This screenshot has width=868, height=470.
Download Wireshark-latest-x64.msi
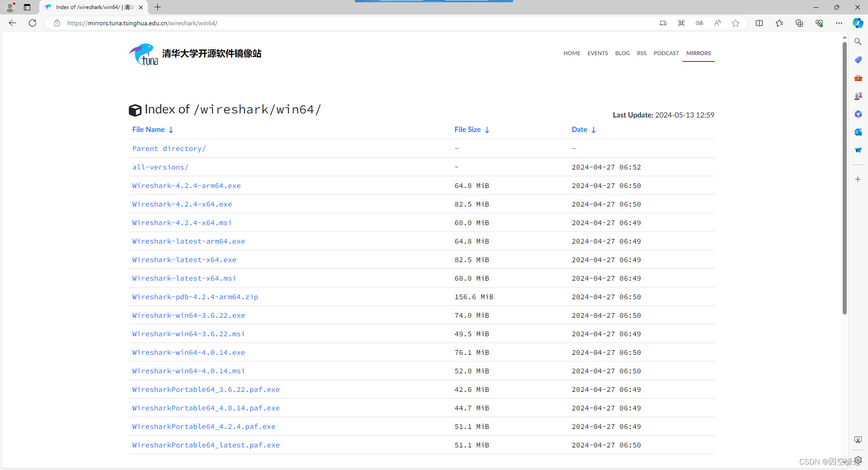coord(184,278)
